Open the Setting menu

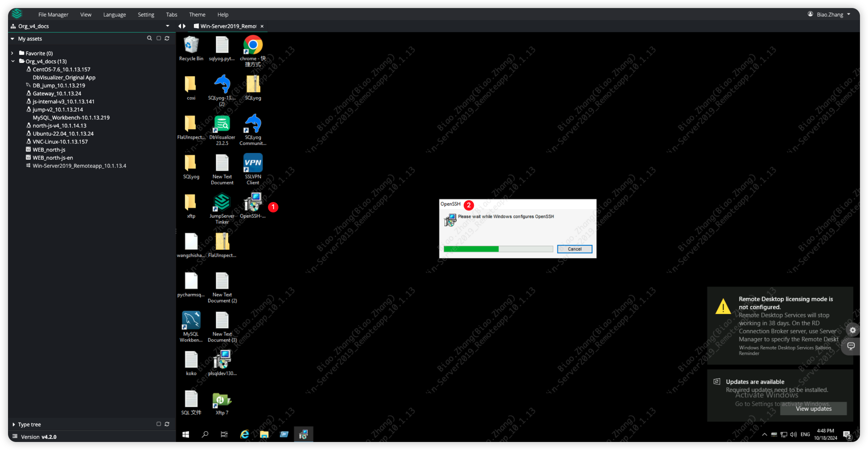tap(146, 15)
